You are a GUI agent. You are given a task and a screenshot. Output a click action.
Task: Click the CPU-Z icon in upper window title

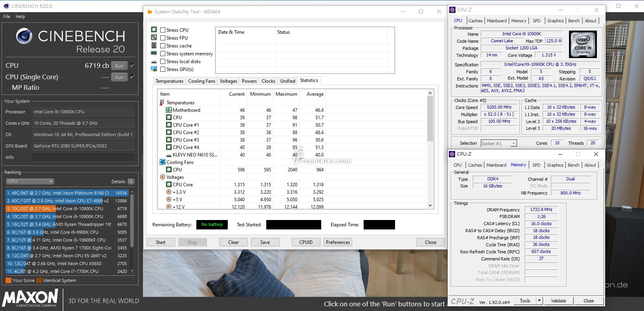click(453, 9)
